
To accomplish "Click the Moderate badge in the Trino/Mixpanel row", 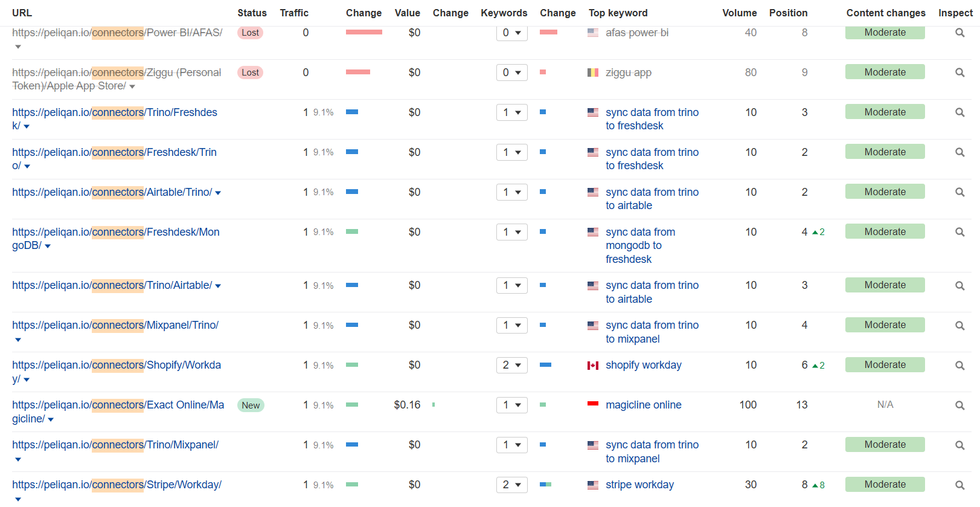I will (x=885, y=445).
